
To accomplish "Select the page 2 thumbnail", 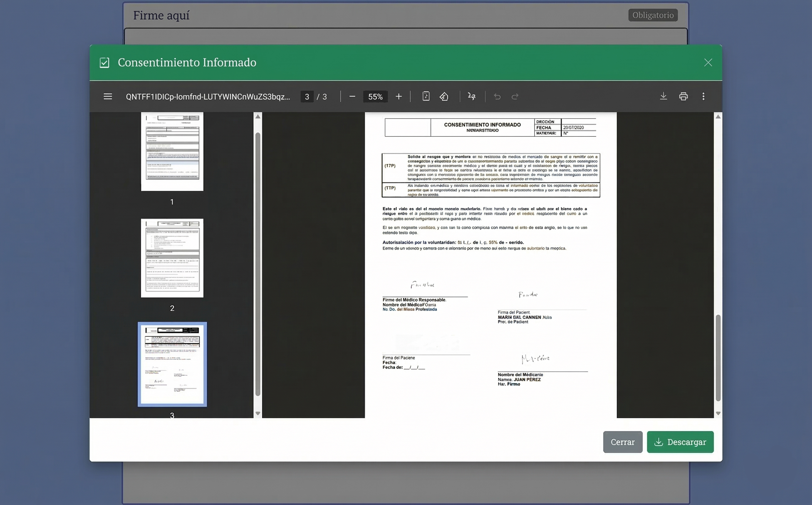I will pos(172,258).
